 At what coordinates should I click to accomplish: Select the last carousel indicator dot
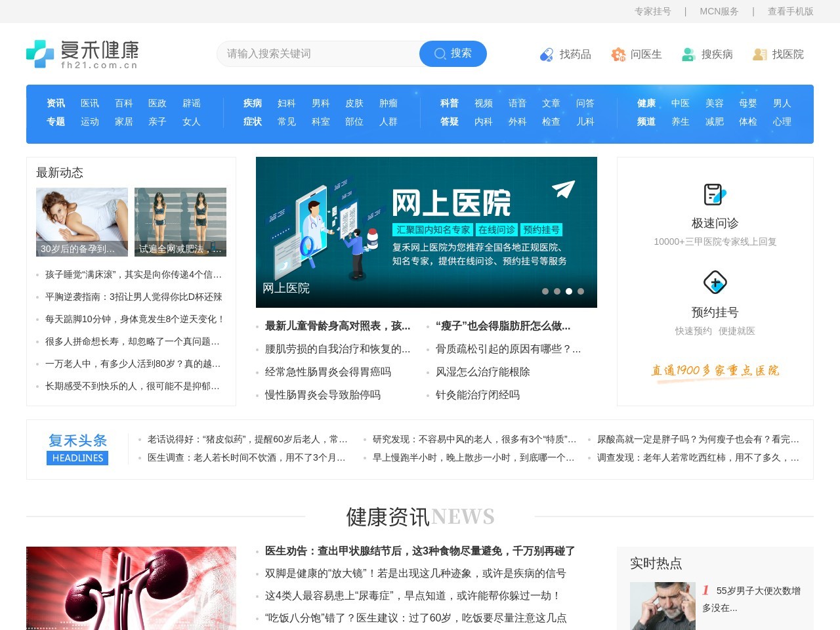click(x=580, y=290)
